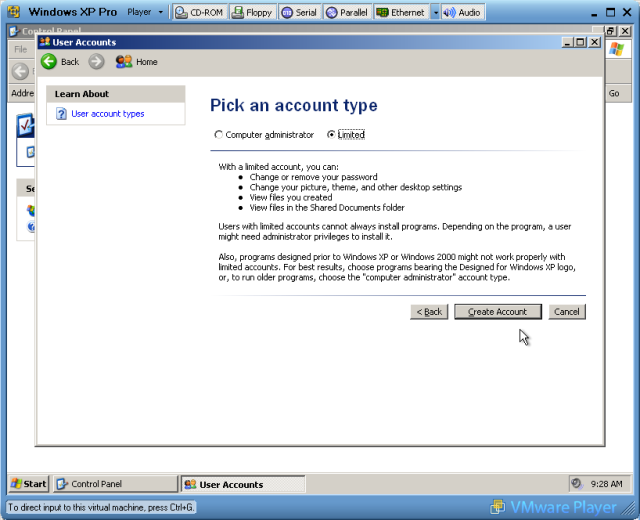The image size is (640, 520).
Task: Open the User account types help link
Action: click(x=108, y=113)
